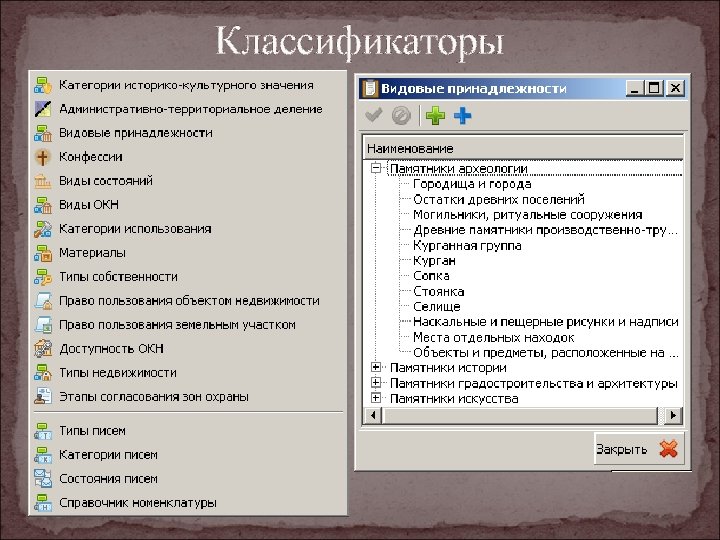Screen dimensions: 720x540
Task: Open the Категории использования menu label
Action: tap(135, 229)
